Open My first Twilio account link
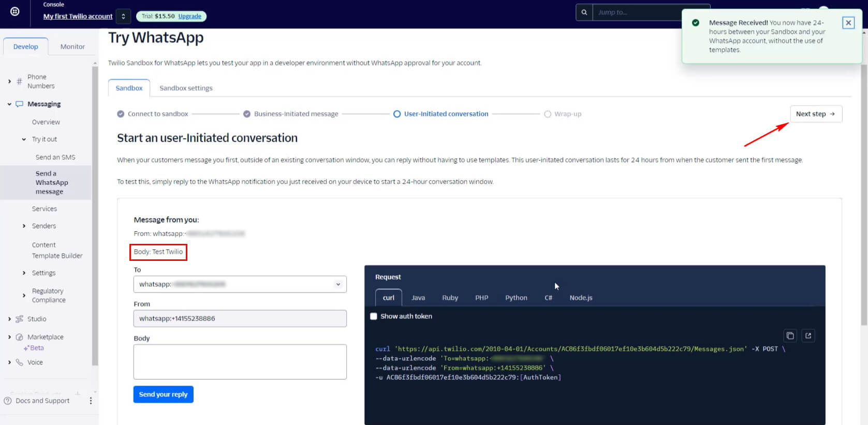The image size is (868, 425). pos(78,17)
